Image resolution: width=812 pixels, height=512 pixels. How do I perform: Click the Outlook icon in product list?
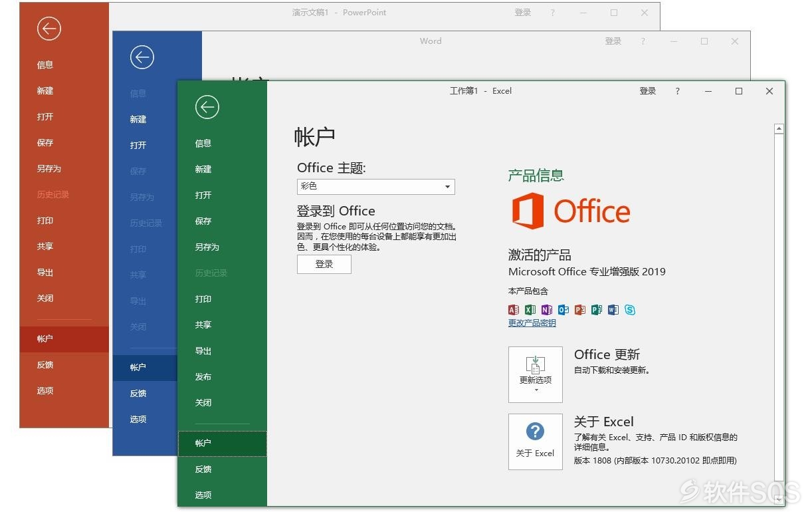(x=563, y=310)
